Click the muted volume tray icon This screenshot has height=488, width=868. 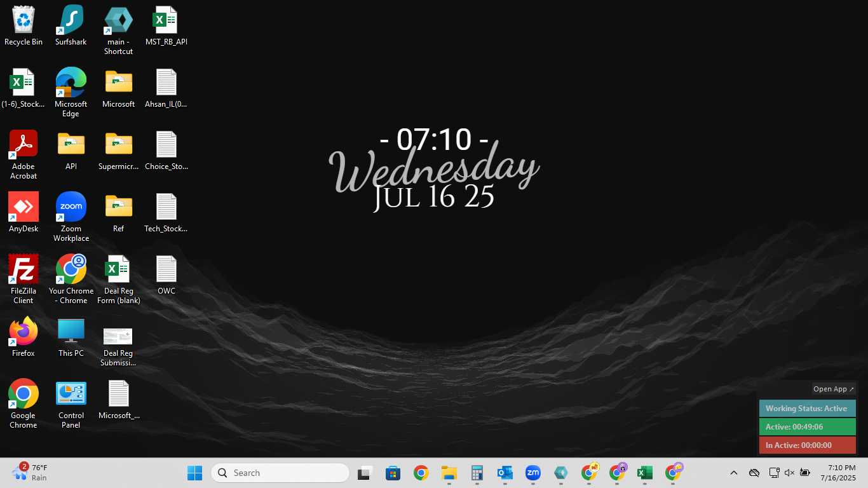pos(789,473)
